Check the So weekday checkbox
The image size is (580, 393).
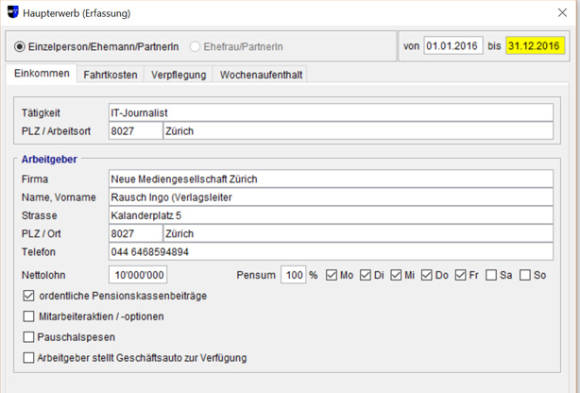[x=525, y=275]
